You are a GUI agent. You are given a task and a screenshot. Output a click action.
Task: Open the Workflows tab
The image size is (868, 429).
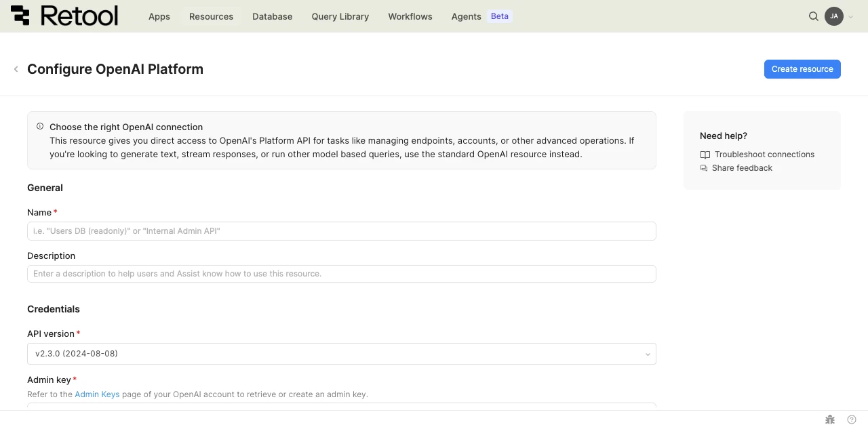[x=410, y=16]
